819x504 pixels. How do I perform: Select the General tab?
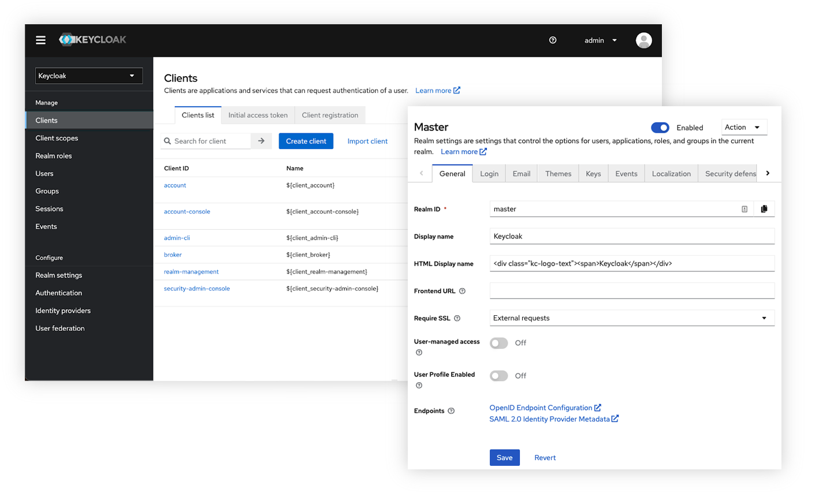[x=452, y=173]
